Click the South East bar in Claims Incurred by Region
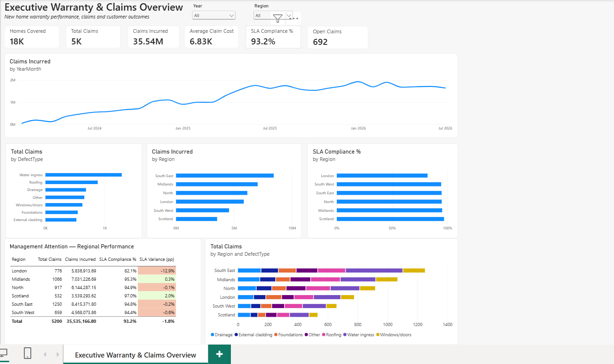614x364 pixels. (x=225, y=176)
